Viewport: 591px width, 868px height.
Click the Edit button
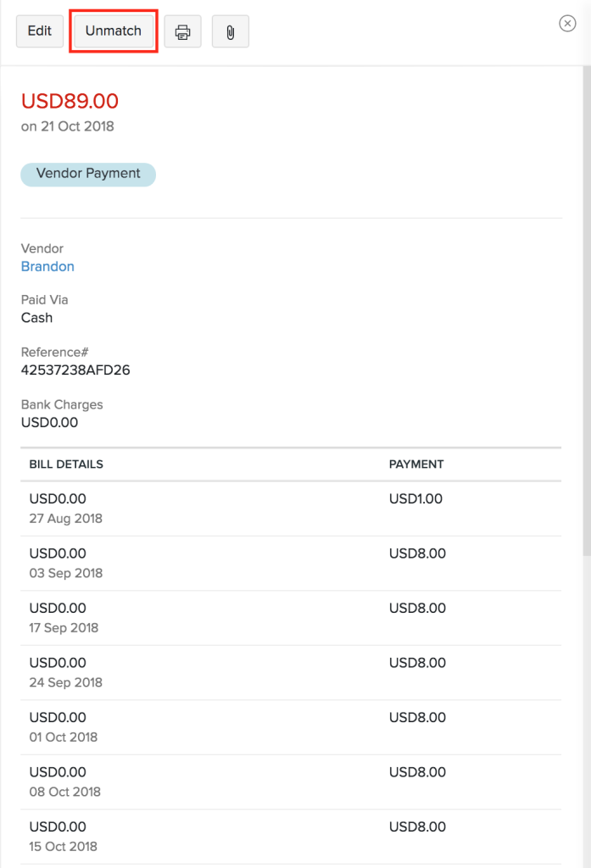39,31
